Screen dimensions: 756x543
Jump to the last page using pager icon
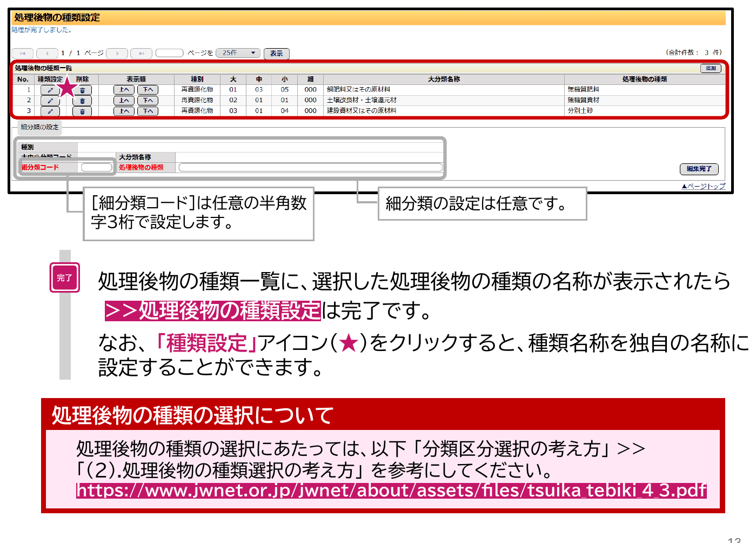pyautogui.click(x=141, y=53)
